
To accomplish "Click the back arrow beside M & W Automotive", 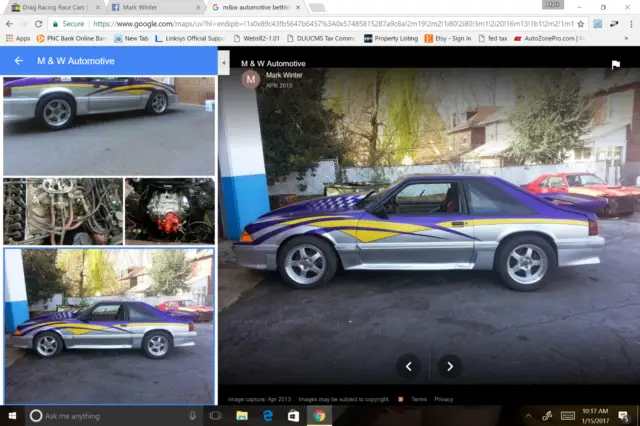I will 18,61.
